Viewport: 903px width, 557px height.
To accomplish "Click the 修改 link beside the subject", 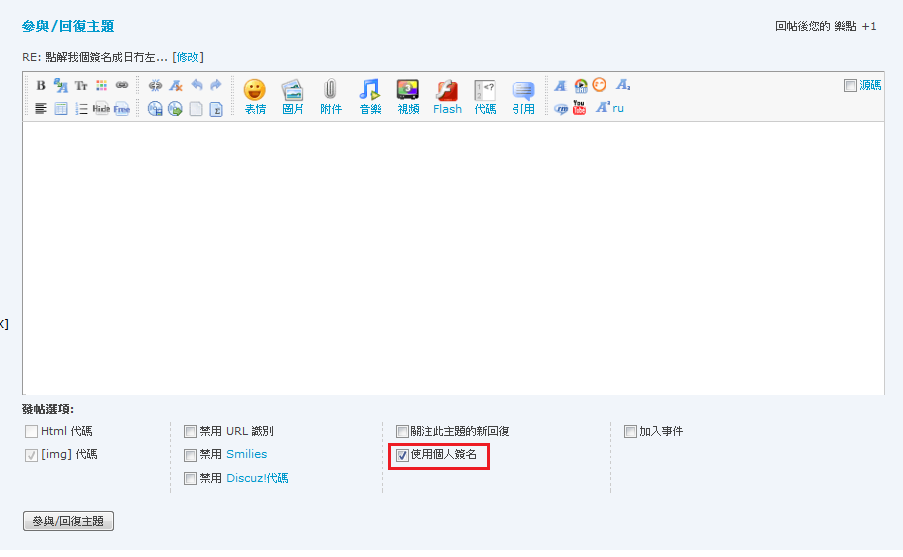I will coord(188,57).
